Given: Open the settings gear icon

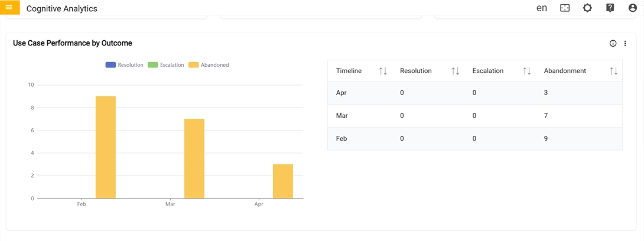Looking at the screenshot, I should coord(587,8).
